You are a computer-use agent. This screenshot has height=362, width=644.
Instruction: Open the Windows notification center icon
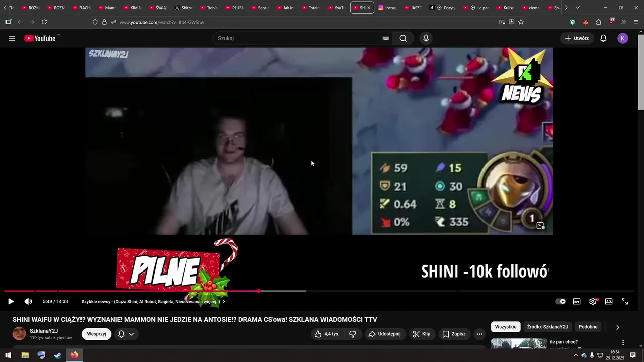[x=633, y=355]
